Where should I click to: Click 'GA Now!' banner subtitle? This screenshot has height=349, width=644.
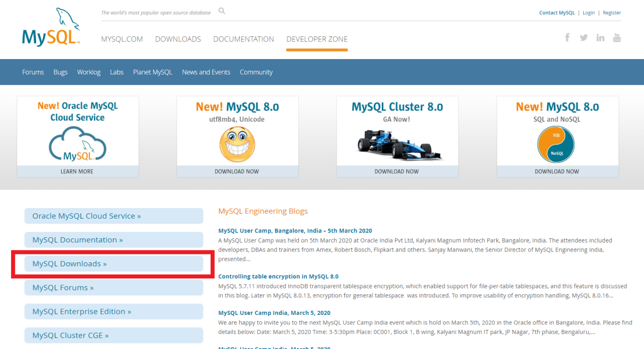click(x=397, y=120)
